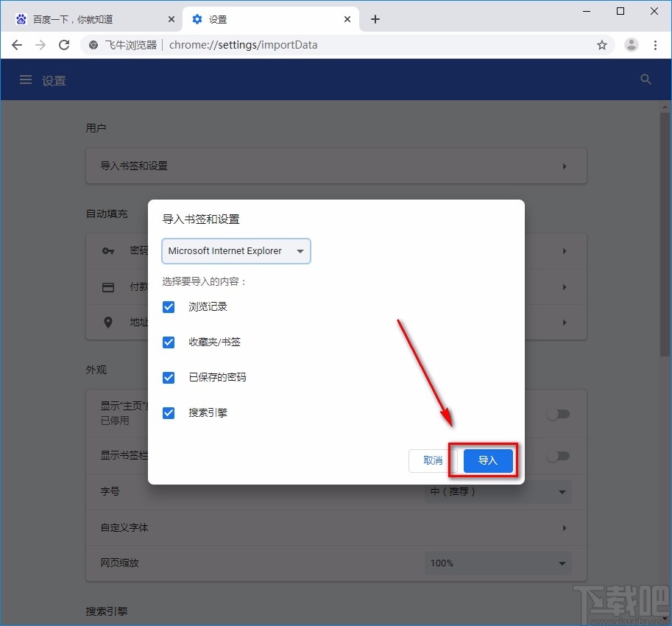The image size is (672, 626).
Task: Reload the page with refresh icon
Action: 64,45
